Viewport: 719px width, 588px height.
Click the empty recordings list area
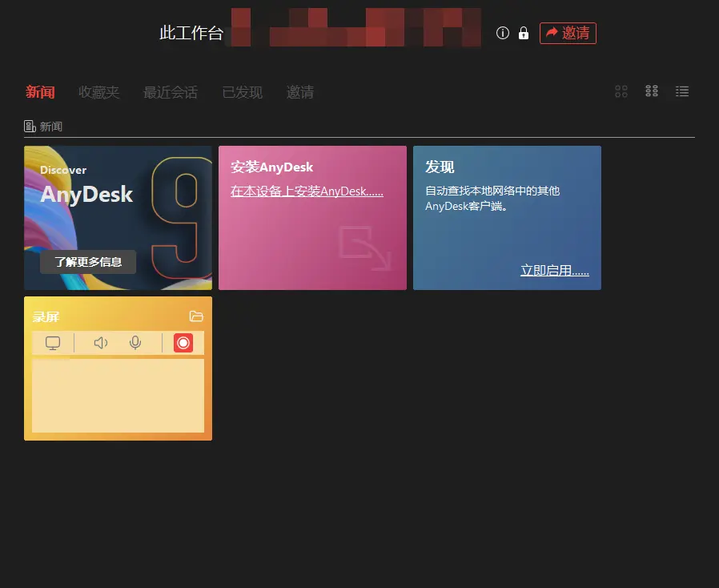[x=118, y=396]
